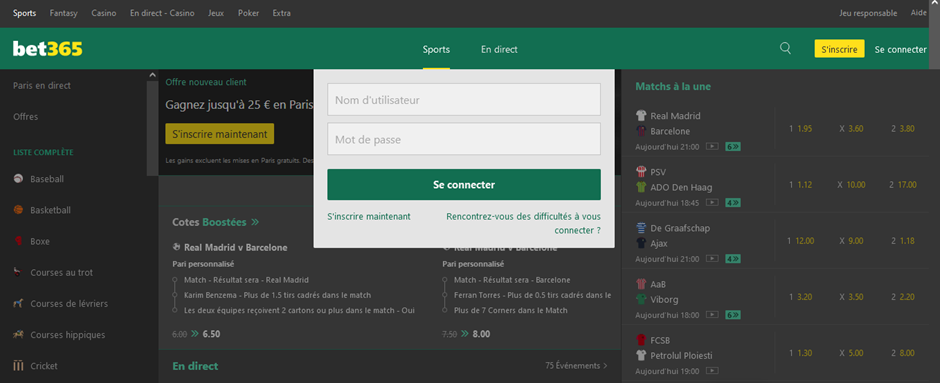Switch to the green header Sports tab
The height and width of the screenshot is (383, 940).
pyautogui.click(x=436, y=49)
